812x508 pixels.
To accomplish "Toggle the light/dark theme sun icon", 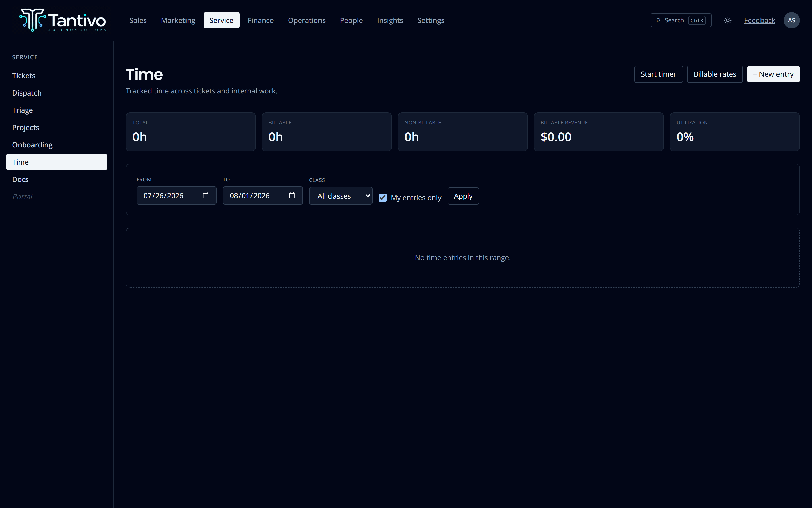I will pyautogui.click(x=728, y=20).
